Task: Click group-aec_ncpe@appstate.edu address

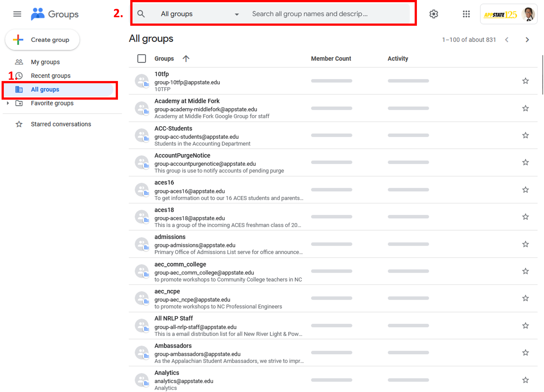Action: tap(192, 300)
